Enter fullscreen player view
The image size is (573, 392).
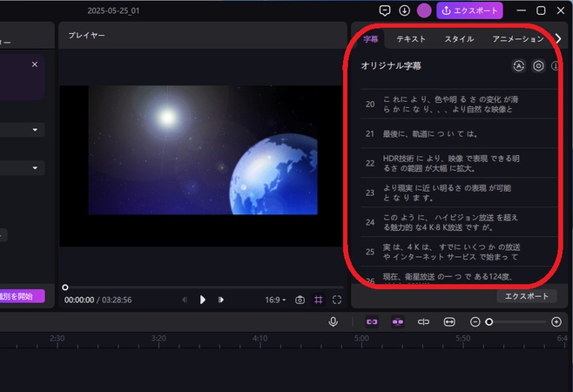pos(337,300)
